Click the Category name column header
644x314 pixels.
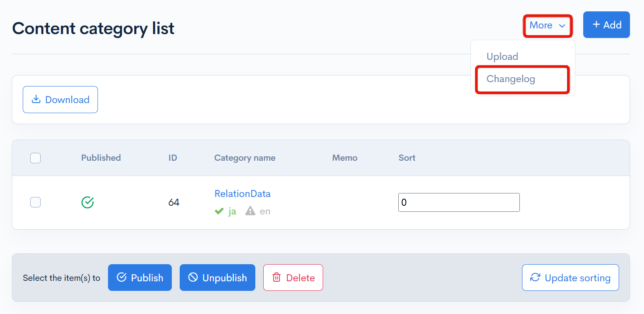[245, 158]
